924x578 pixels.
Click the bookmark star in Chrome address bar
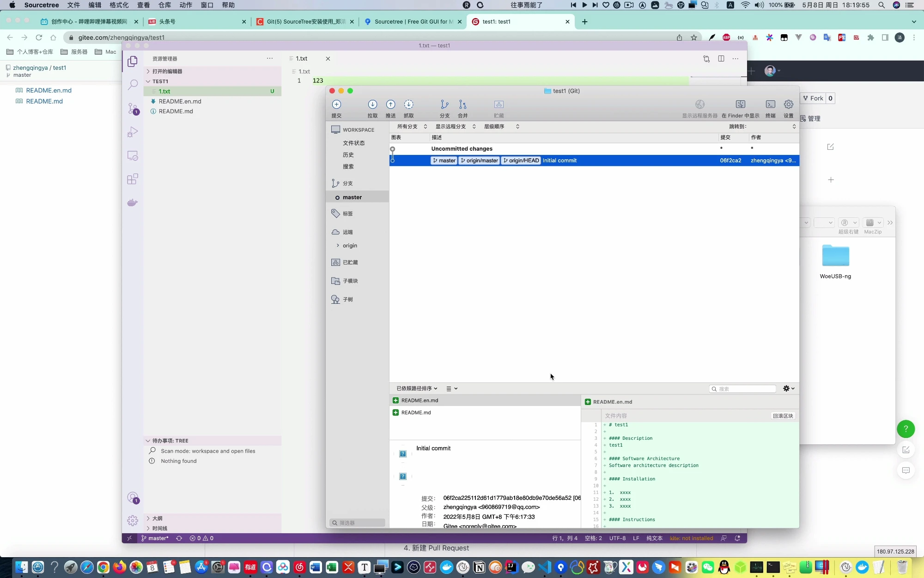point(694,37)
